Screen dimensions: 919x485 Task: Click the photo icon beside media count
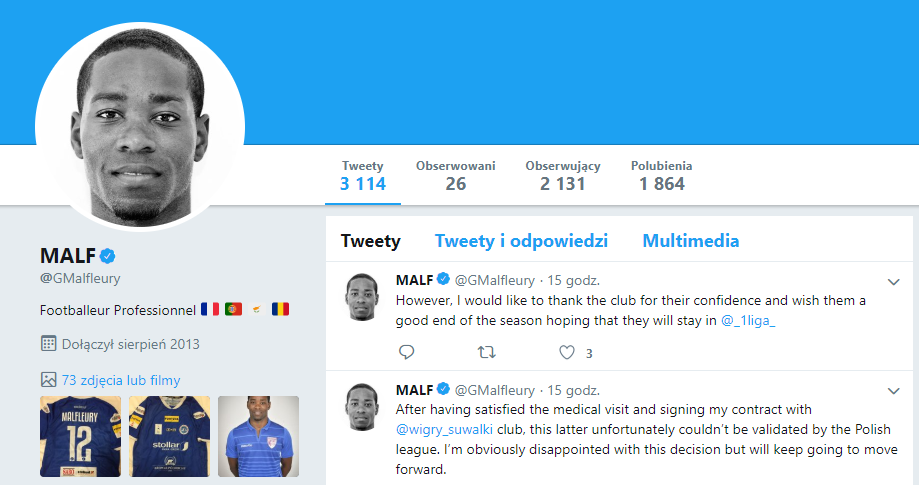(48, 380)
